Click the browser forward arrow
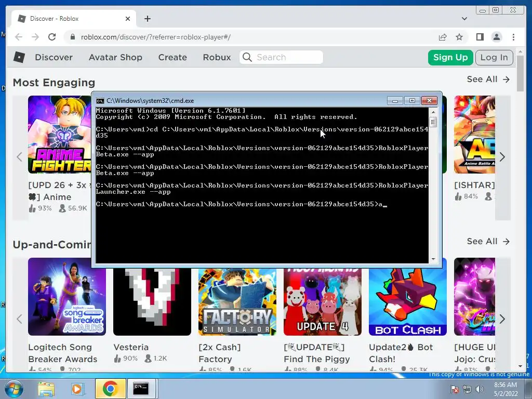Screen dimensions: 532x399 tap(35, 37)
